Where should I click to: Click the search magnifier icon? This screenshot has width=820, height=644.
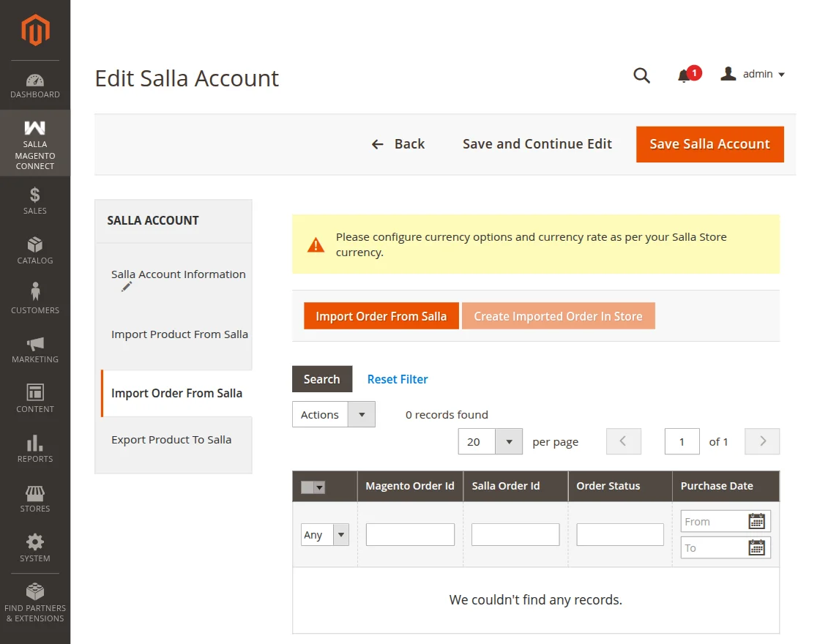coord(641,75)
